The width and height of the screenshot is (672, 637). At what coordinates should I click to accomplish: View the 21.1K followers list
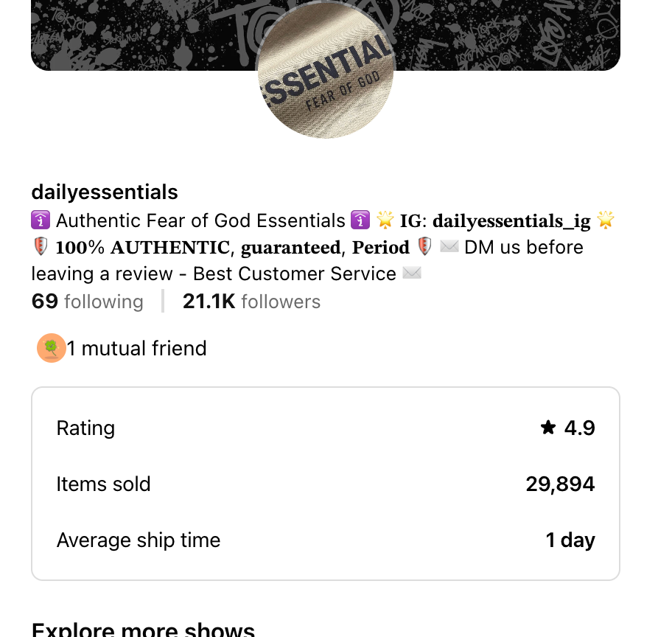tap(251, 302)
